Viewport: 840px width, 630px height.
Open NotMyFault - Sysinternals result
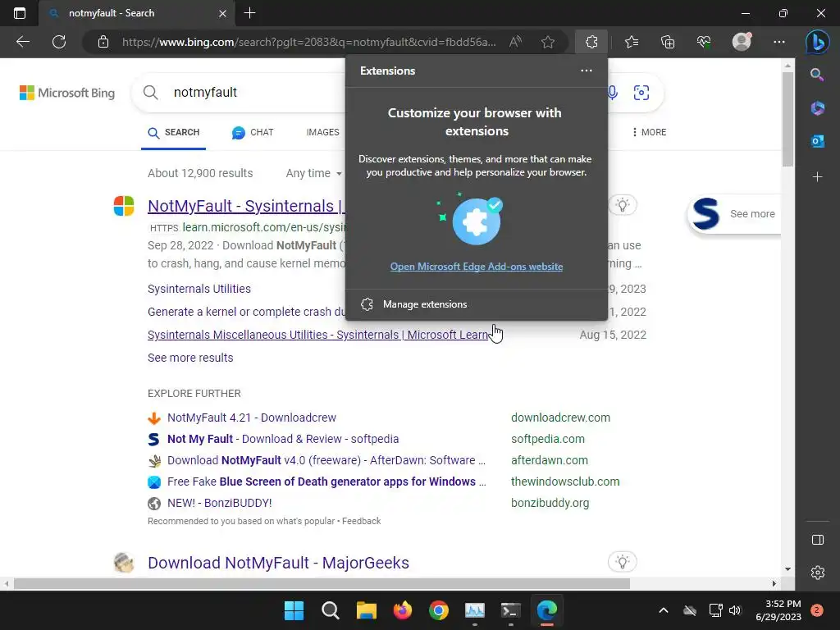pos(246,206)
